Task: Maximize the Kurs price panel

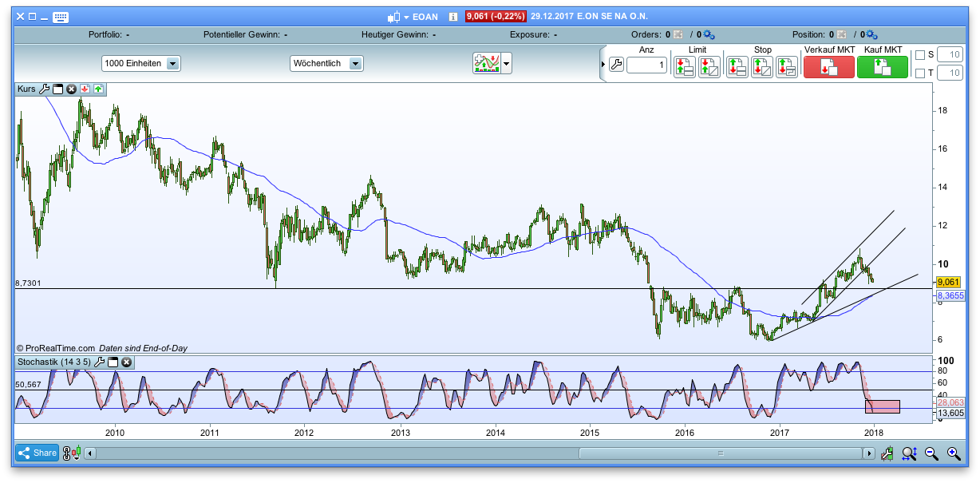Action: click(x=57, y=89)
